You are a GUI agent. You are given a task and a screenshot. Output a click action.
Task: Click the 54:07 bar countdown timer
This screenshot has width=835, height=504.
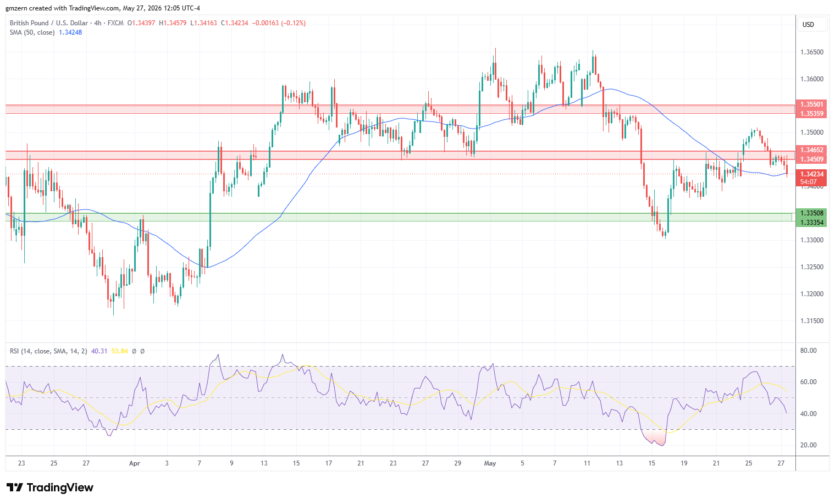point(809,182)
